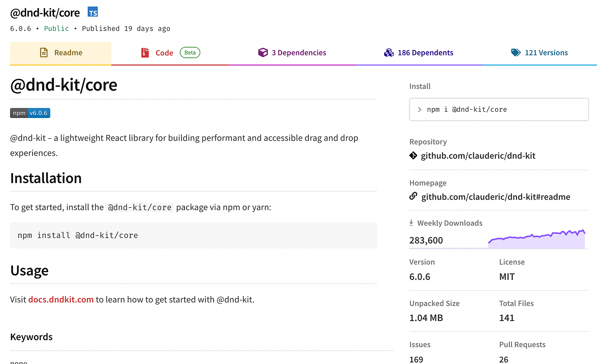Click the install command prompt chevron icon
The image size is (608, 364).
click(x=420, y=110)
